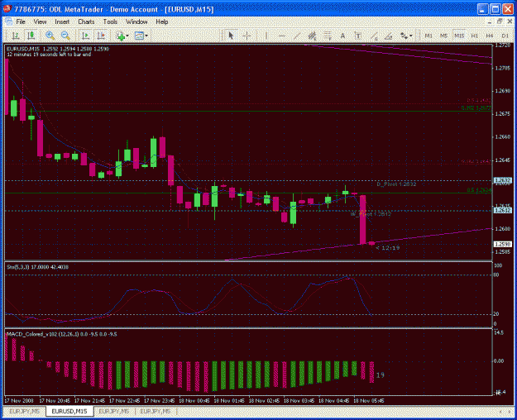Switch timeframe to H1

coord(475,36)
